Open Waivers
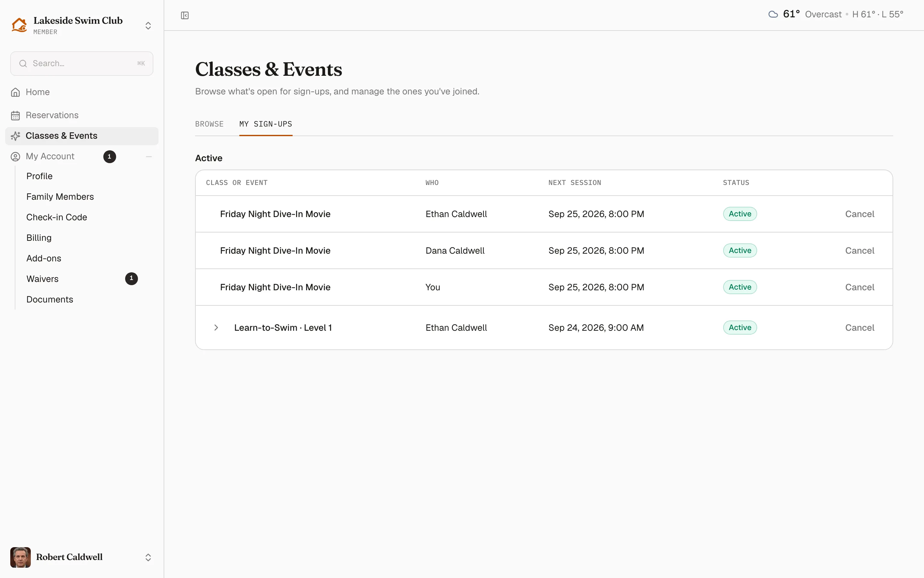 (42, 279)
